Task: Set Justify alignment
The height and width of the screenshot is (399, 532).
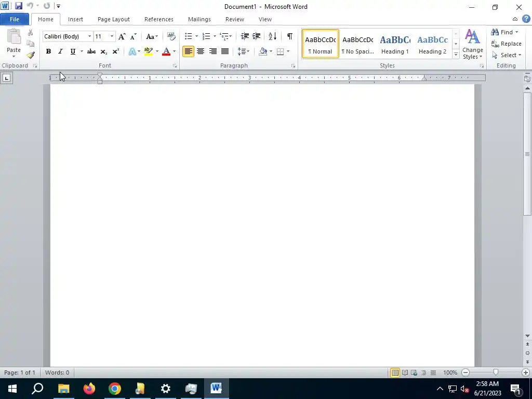Action: click(x=225, y=51)
